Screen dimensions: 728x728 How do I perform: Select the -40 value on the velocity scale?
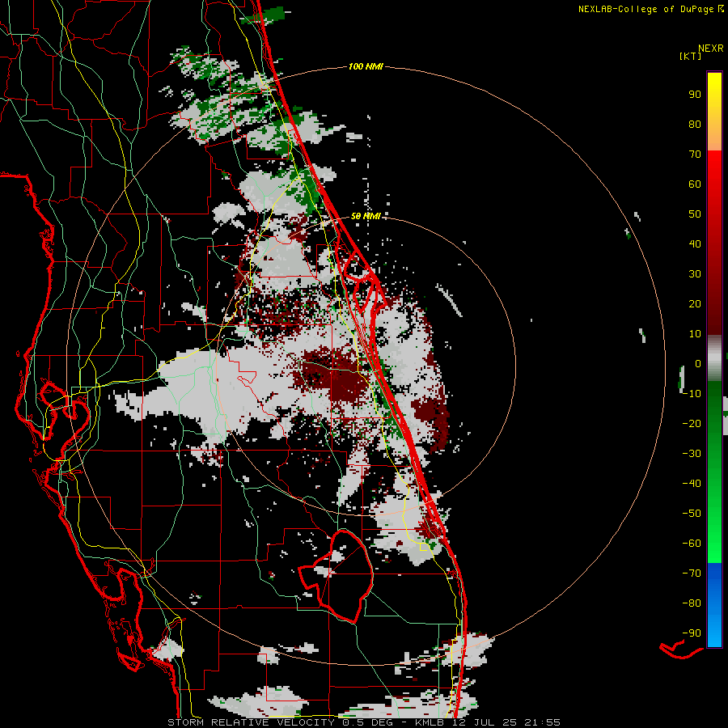[x=692, y=484]
